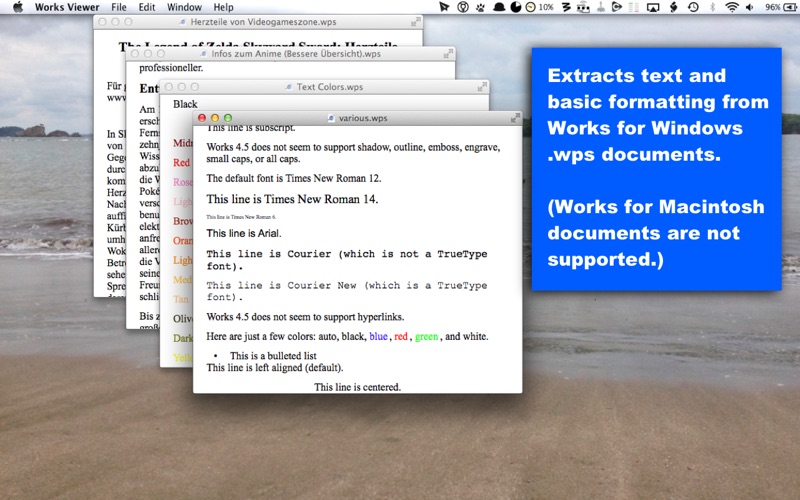Click the Bluetooth status icon

pos(713,7)
